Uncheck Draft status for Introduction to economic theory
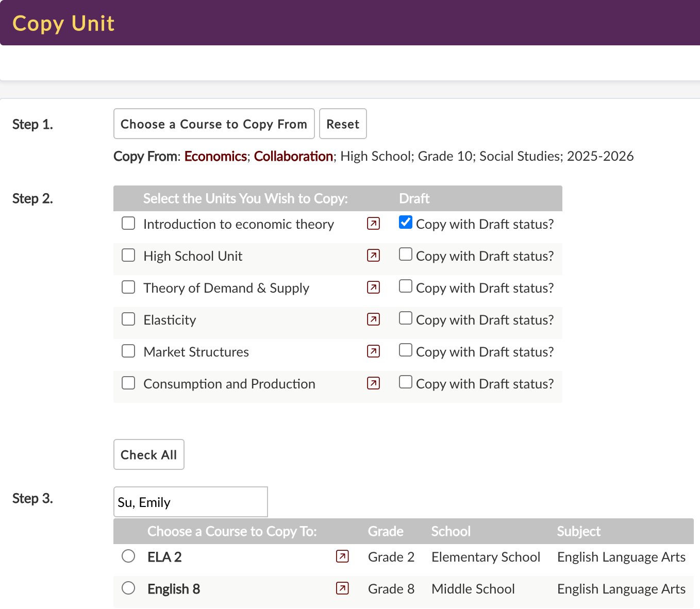This screenshot has height=609, width=700. click(406, 223)
